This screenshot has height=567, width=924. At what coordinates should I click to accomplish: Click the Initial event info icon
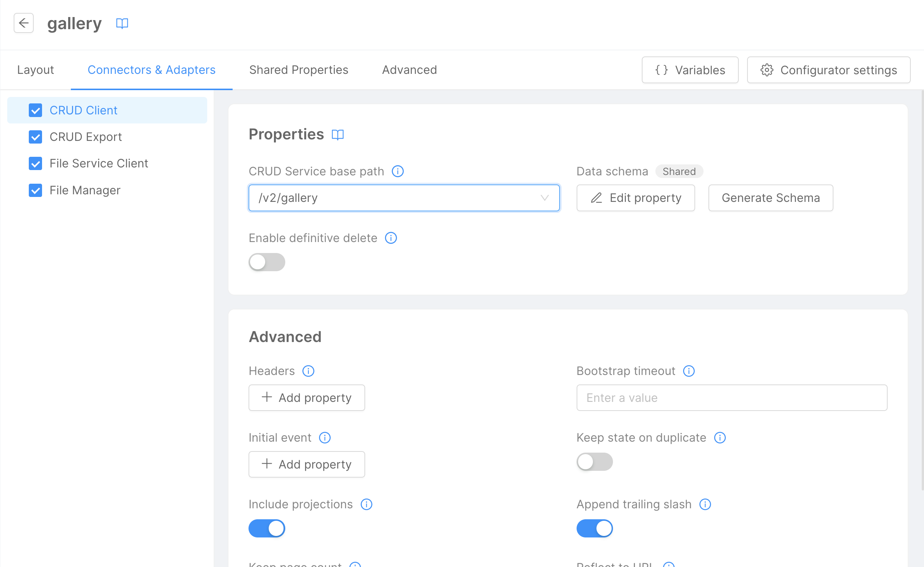(x=324, y=437)
